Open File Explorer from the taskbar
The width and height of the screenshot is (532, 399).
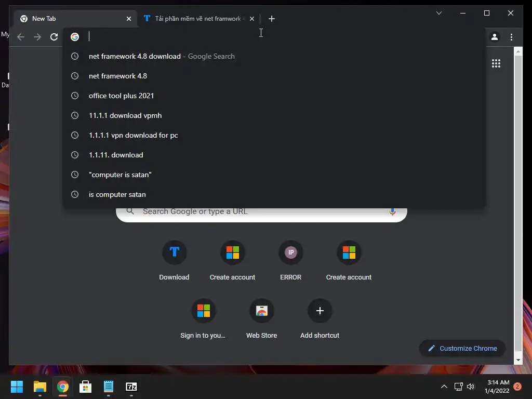coord(39,387)
